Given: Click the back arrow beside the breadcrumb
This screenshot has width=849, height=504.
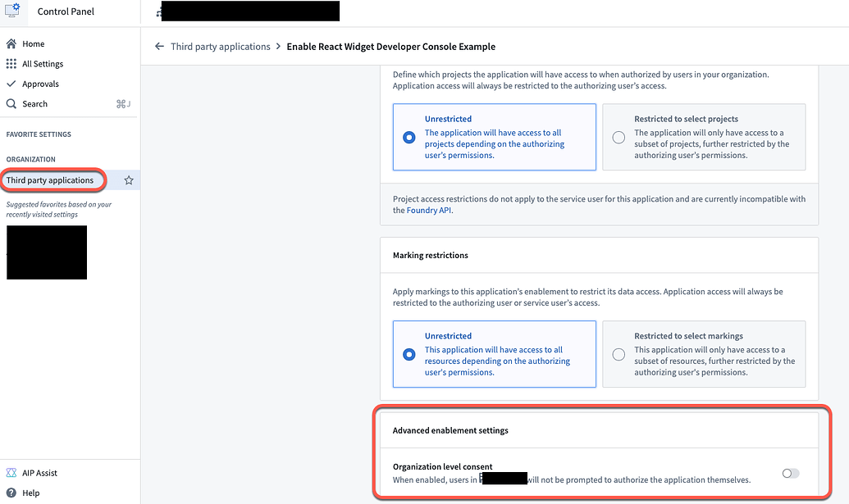Looking at the screenshot, I should (159, 46).
